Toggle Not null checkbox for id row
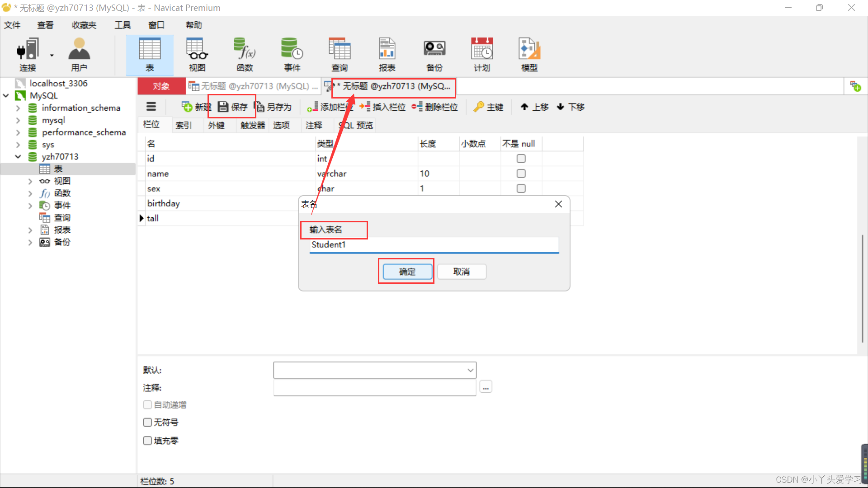Screen dimensions: 868x488 tap(521, 159)
